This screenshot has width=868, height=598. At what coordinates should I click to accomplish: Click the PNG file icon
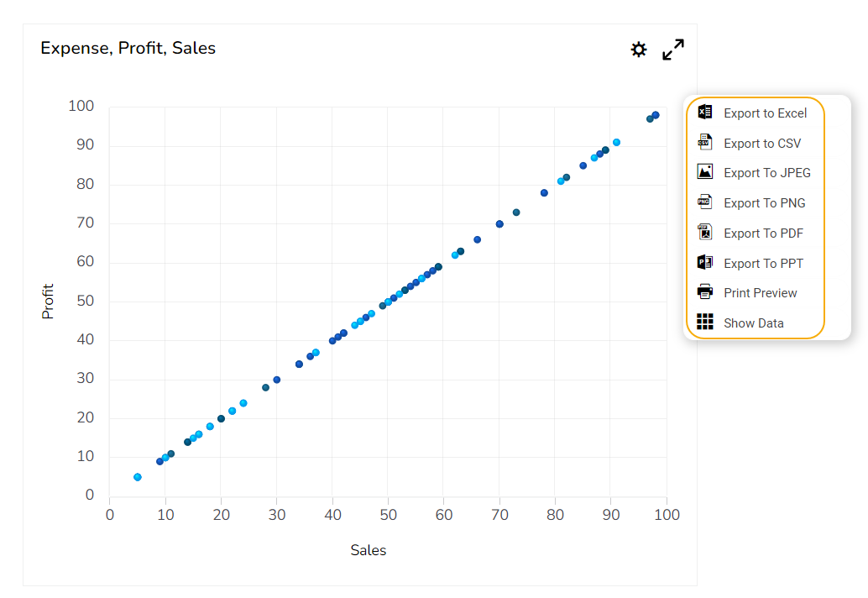pyautogui.click(x=705, y=202)
